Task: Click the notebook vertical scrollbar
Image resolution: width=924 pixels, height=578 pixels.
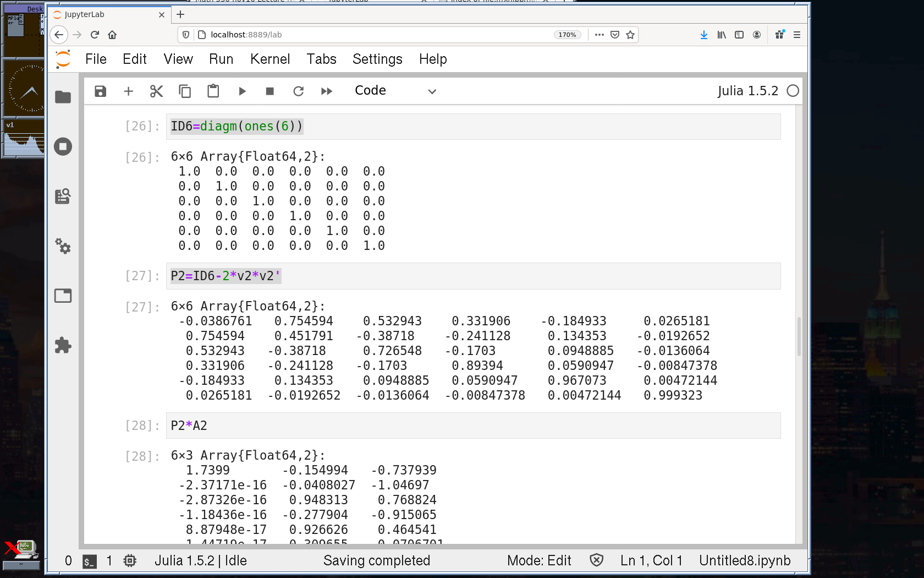Action: point(799,336)
